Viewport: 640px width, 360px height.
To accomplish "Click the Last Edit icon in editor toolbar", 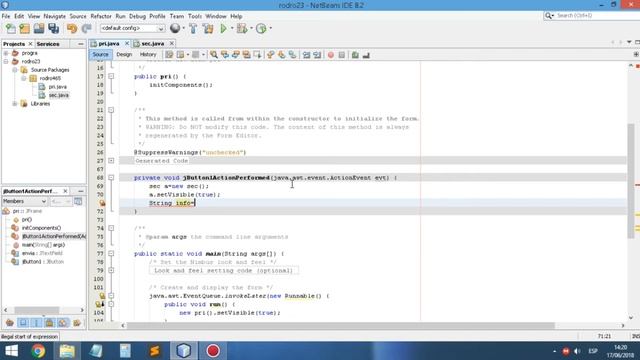I will point(169,55).
